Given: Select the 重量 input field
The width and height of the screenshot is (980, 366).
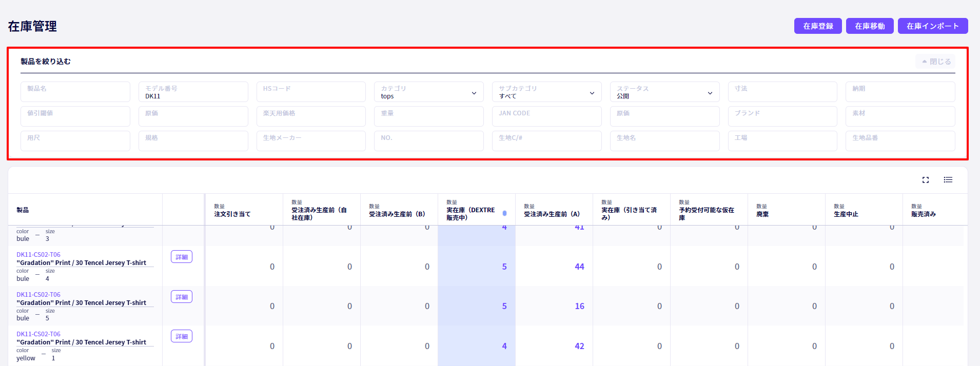Looking at the screenshot, I should pos(429,116).
